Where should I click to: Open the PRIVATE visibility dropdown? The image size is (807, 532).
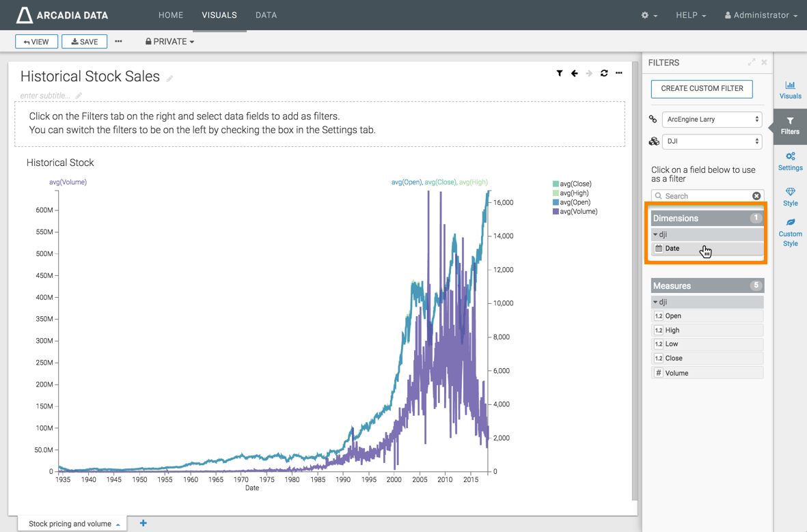coord(169,42)
